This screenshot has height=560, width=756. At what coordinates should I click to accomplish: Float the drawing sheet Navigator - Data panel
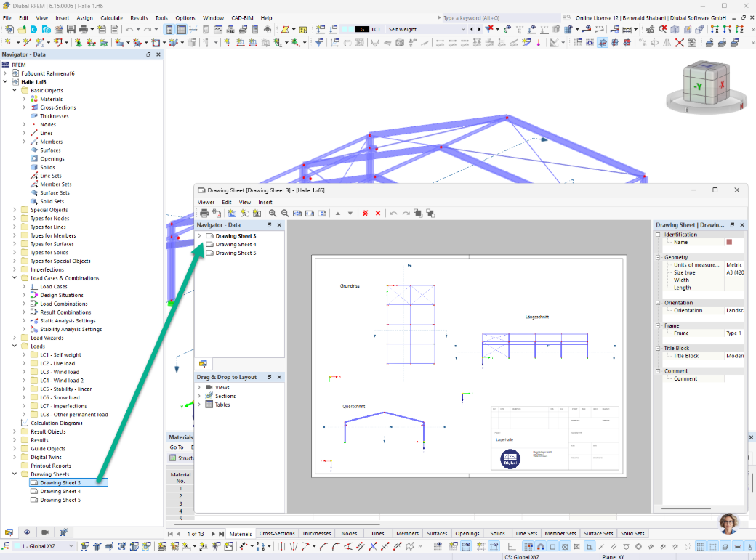(269, 225)
